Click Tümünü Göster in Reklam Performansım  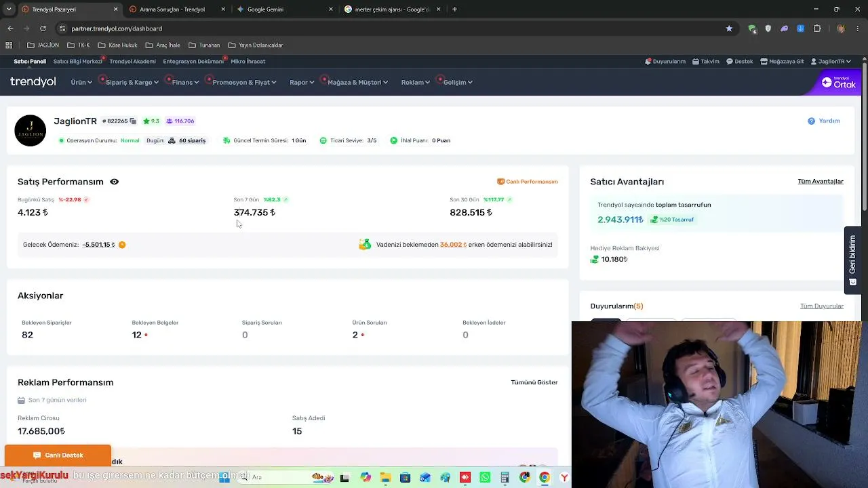point(534,382)
